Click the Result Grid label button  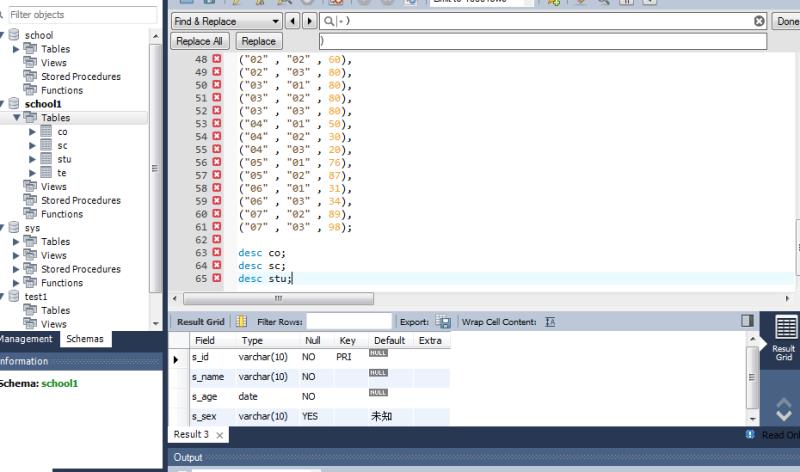point(201,322)
